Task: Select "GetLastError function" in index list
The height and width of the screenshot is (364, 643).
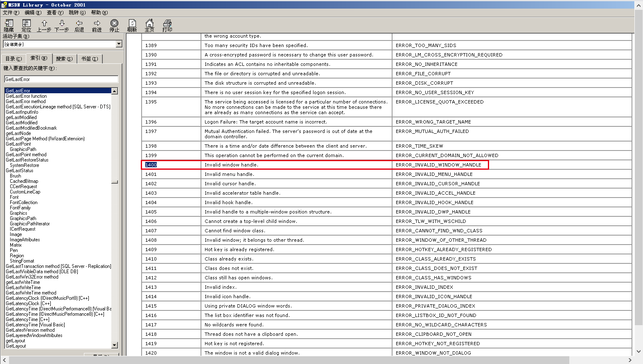Action: coord(26,96)
